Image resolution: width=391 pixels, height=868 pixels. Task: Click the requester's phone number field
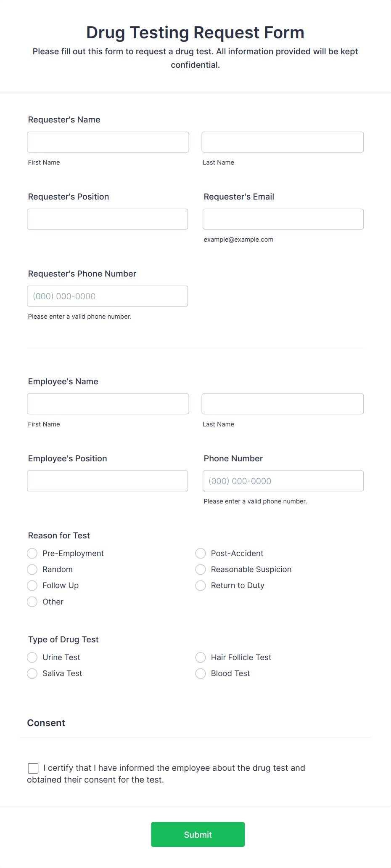[x=108, y=296]
